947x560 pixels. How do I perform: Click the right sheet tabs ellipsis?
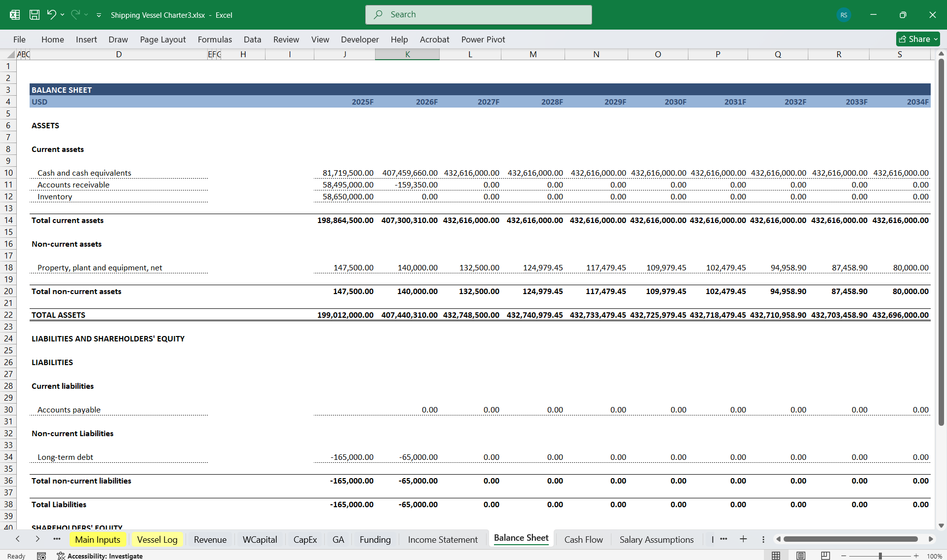pos(723,539)
